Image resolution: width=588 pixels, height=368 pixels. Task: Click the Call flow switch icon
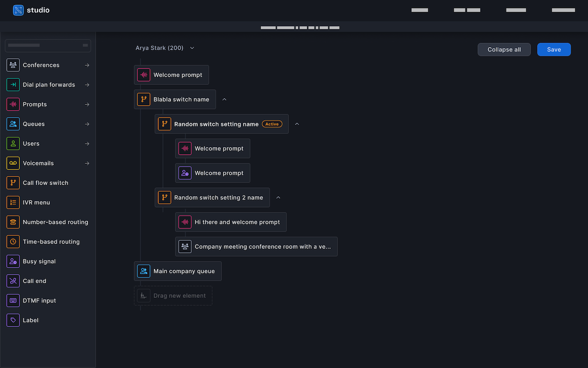coord(13,183)
